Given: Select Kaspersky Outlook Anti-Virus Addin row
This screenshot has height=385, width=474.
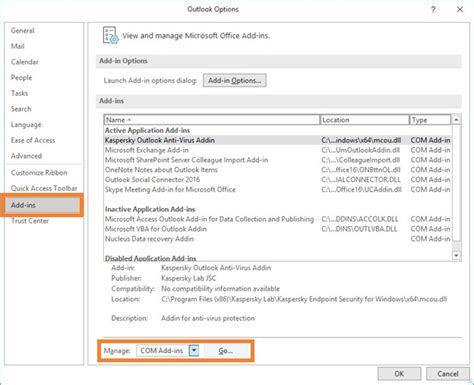Looking at the screenshot, I should tap(278, 140).
